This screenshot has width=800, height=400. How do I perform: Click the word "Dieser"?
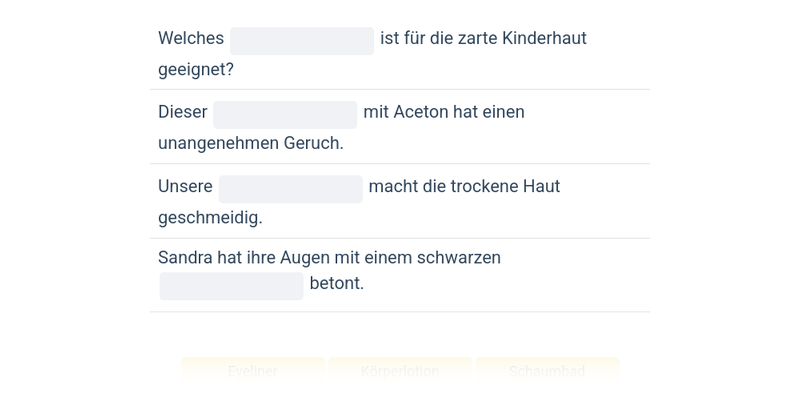click(183, 112)
